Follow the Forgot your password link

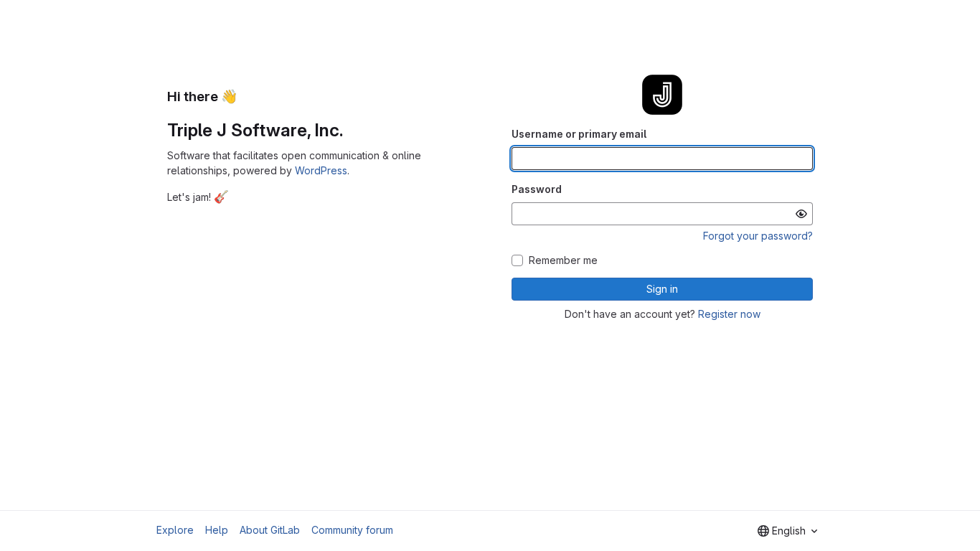coord(758,236)
